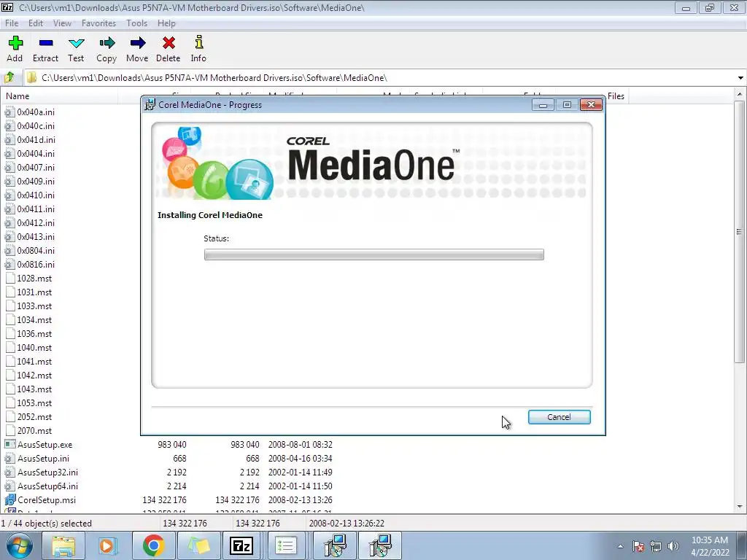747x560 pixels.
Task: Cancel the Corel MediaOne installation
Action: tap(559, 417)
